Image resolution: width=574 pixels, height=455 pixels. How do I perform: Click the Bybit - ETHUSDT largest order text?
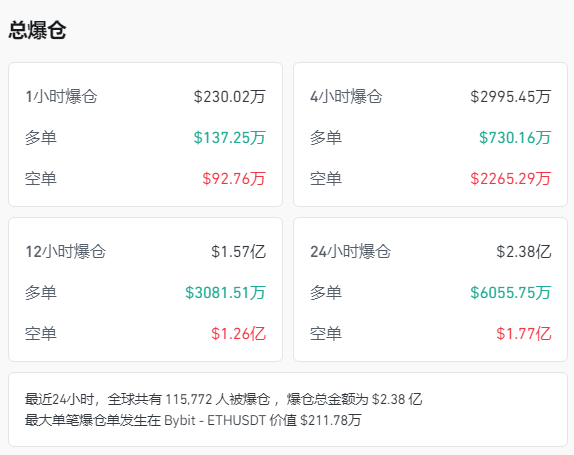pos(215,420)
